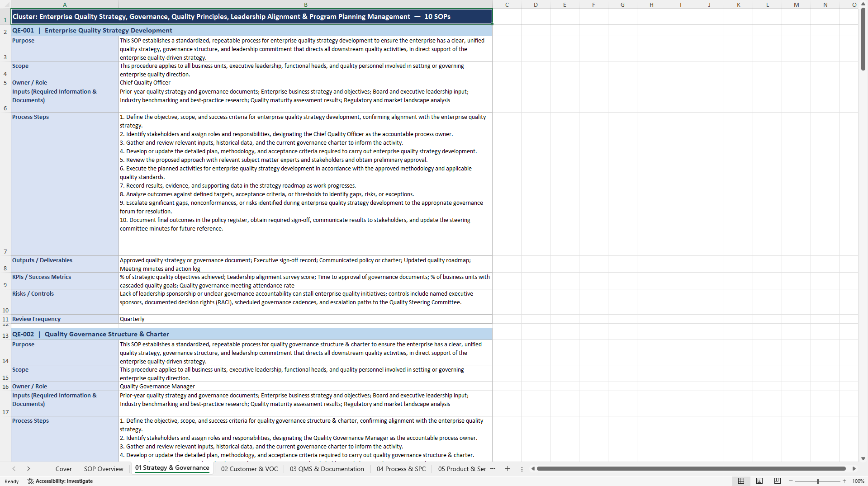Select Outputs / Deliverables label cell

[65, 264]
